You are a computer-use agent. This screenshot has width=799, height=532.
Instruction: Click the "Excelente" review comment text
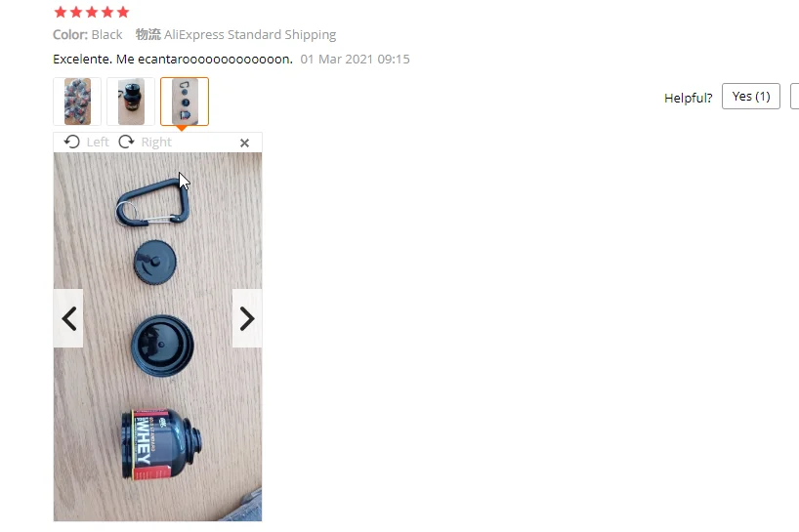(173, 59)
